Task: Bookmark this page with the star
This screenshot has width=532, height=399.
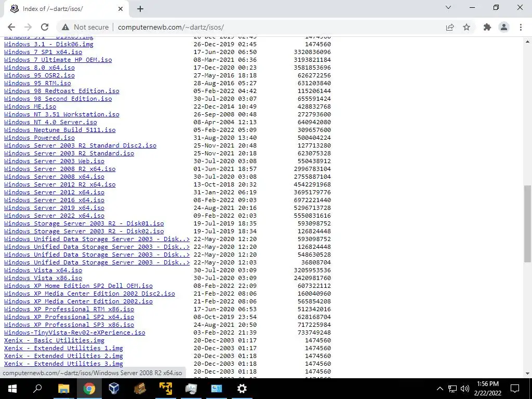Action: [467, 27]
